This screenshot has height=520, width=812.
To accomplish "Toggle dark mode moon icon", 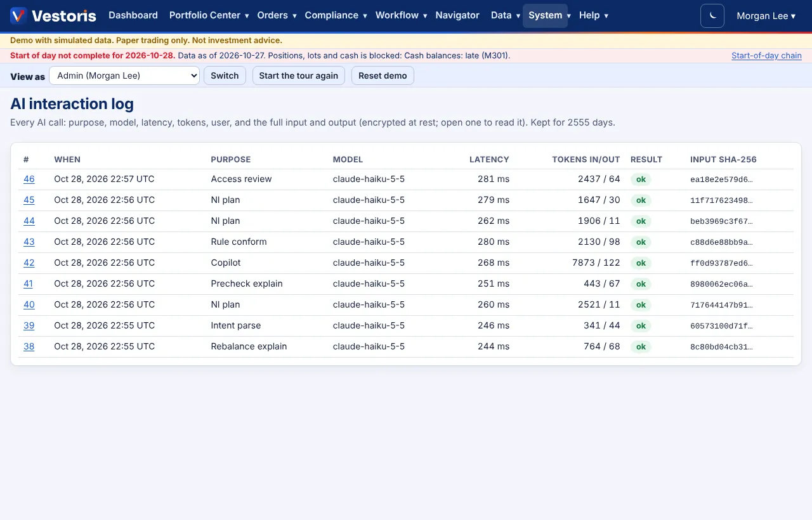I will click(712, 15).
